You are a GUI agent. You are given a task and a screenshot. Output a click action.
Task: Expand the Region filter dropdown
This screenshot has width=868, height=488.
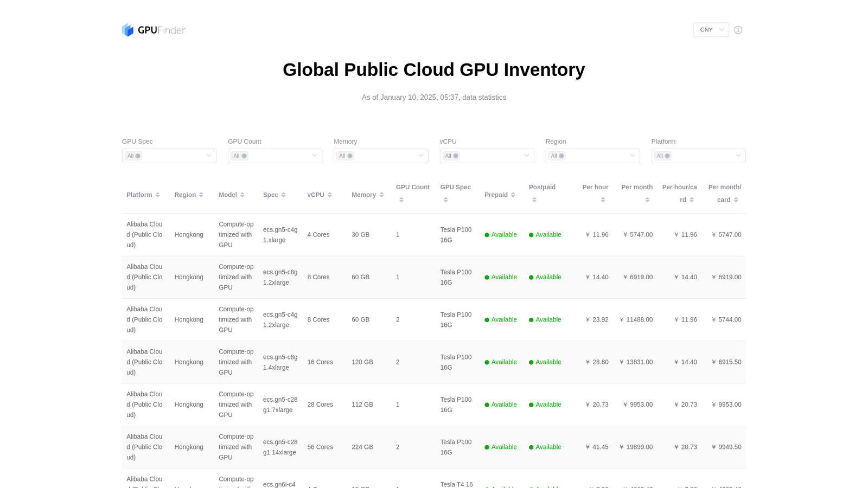click(x=632, y=156)
